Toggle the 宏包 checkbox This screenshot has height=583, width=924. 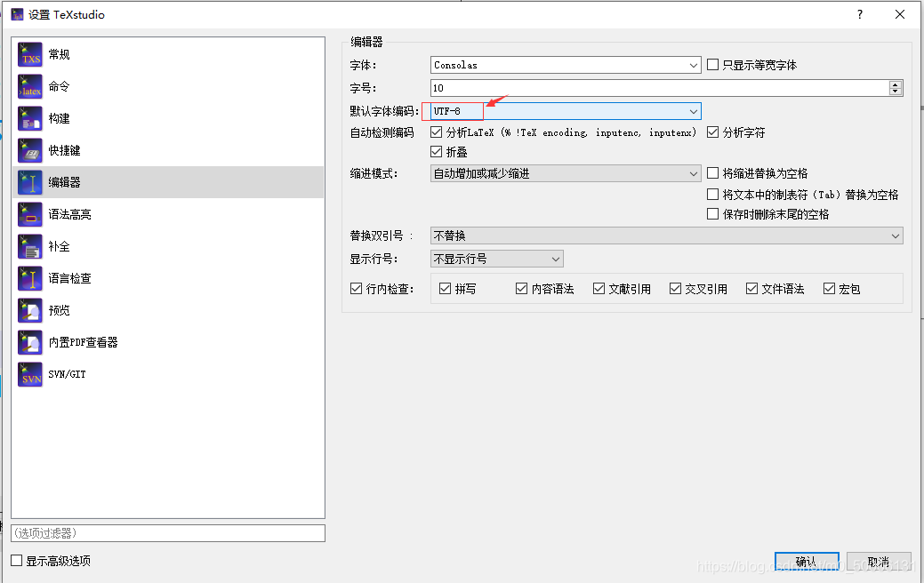tap(829, 289)
